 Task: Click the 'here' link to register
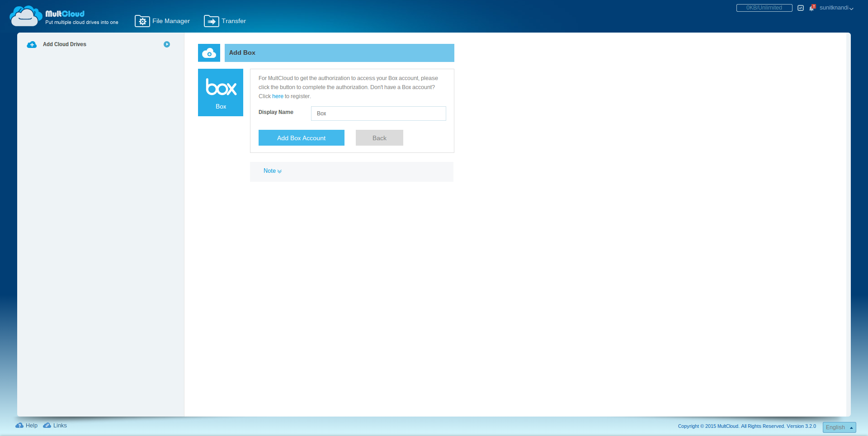pyautogui.click(x=278, y=96)
